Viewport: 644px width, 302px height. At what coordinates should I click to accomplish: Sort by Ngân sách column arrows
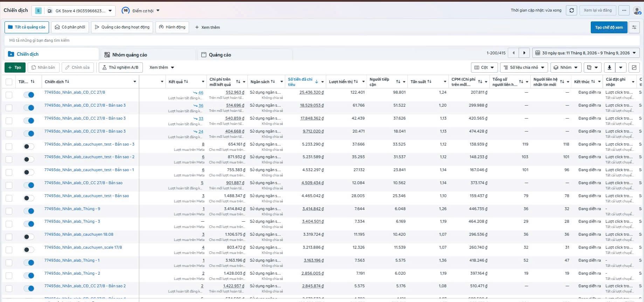tap(273, 82)
